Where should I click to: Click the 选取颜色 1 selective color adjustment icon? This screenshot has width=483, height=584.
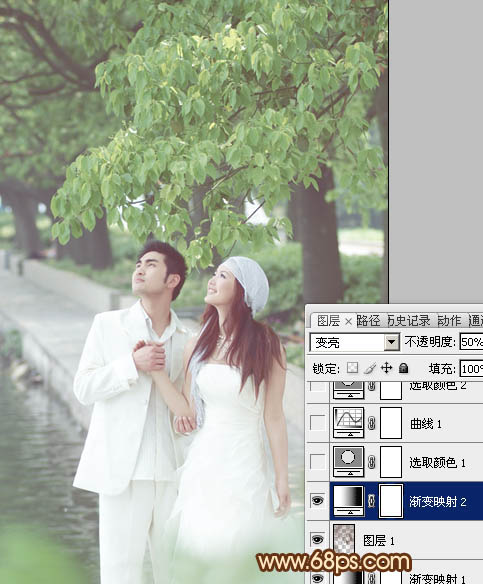pos(348,461)
